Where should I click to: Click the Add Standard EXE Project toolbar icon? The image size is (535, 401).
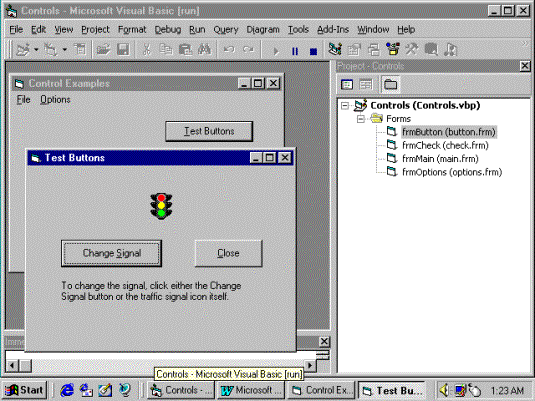23,50
